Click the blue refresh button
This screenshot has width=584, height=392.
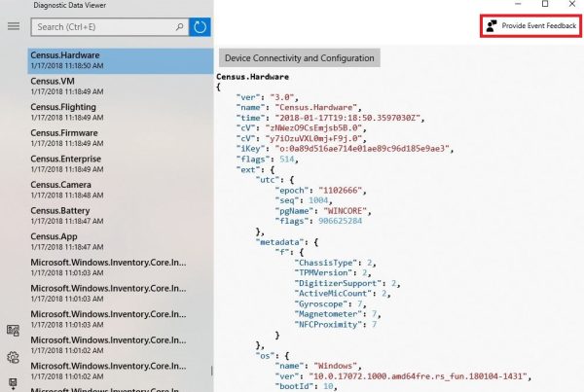200,26
